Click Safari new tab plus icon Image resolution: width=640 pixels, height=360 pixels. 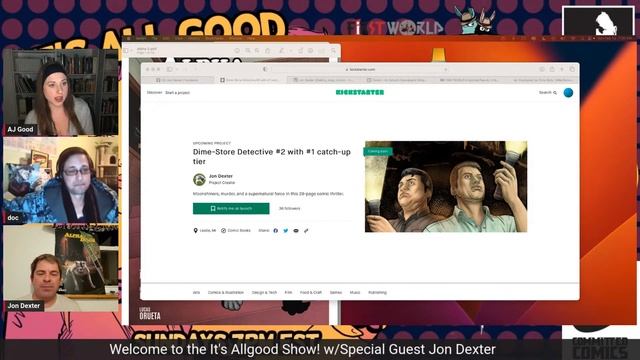pos(562,69)
